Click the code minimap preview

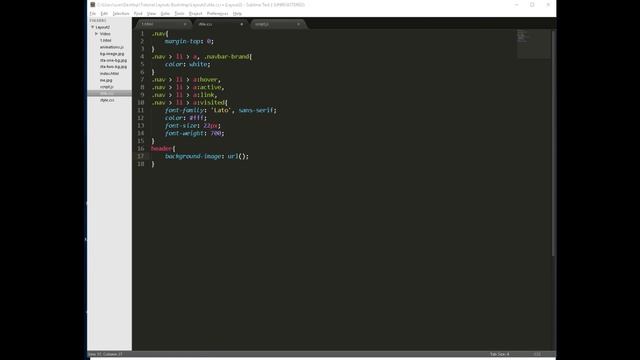click(533, 44)
